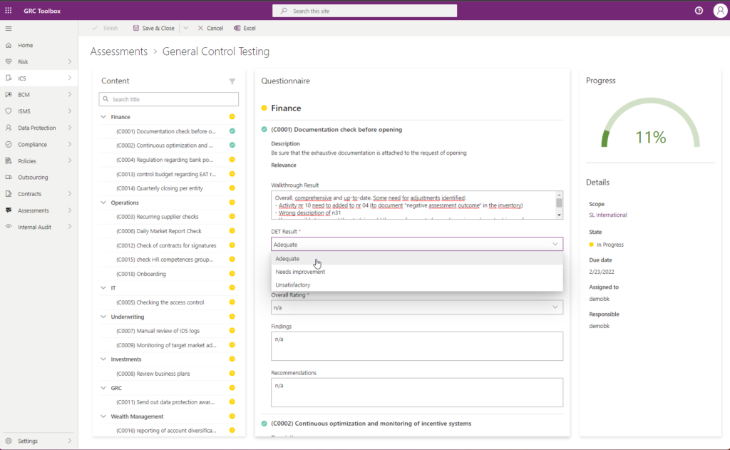Click the Findings text area

tap(417, 346)
